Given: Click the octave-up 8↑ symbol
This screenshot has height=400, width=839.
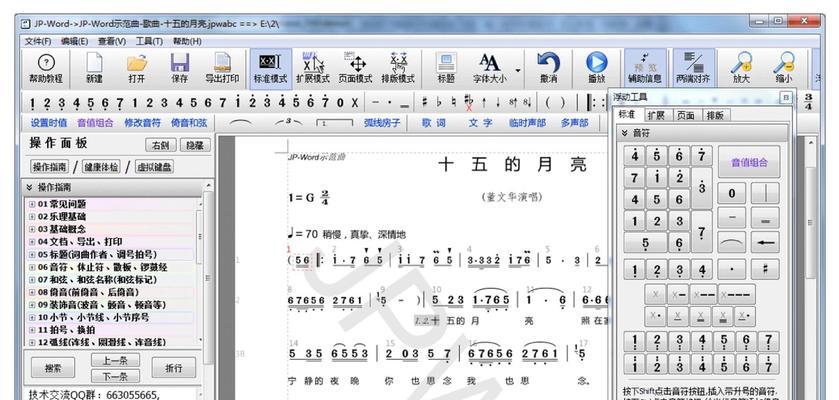Looking at the screenshot, I should (512, 102).
